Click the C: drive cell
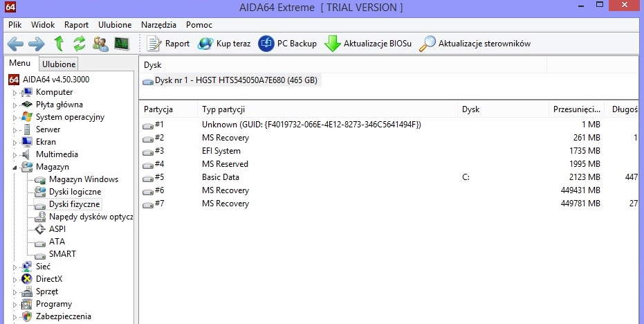The width and height of the screenshot is (644, 324). click(466, 177)
